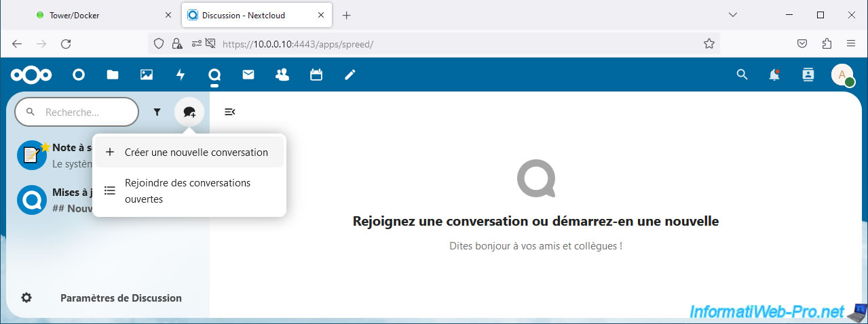868x324 pixels.
Task: Open the Activity lightning bolt icon
Action: (x=181, y=75)
